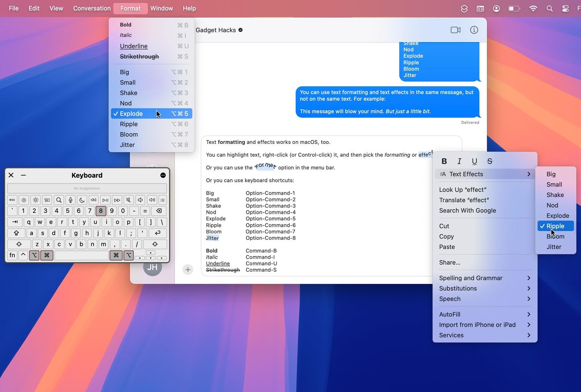581x392 pixels.
Task: Apply bold using the B icon in the context menu
Action: coord(444,161)
